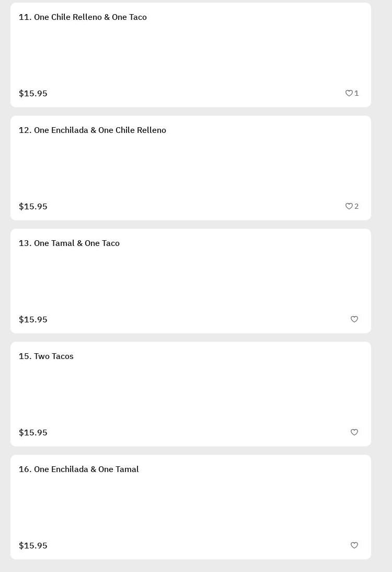The image size is (392, 572).
Task: Open the "15. Two Tacos" title
Action: 46,356
